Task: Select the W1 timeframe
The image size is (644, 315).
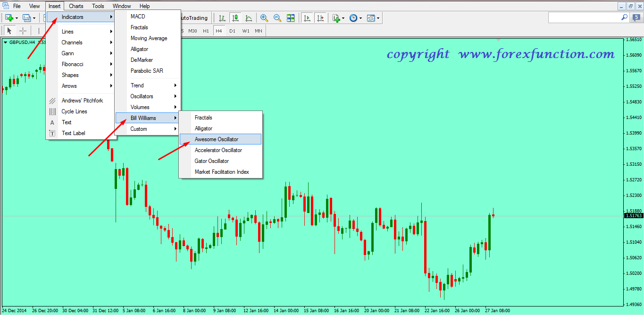Action: point(246,31)
